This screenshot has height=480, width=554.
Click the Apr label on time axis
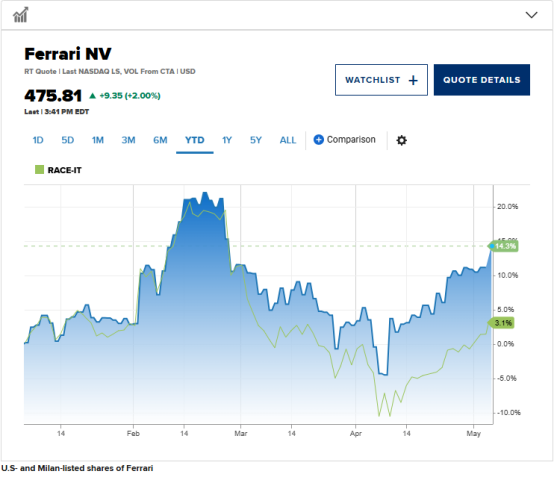tap(355, 433)
